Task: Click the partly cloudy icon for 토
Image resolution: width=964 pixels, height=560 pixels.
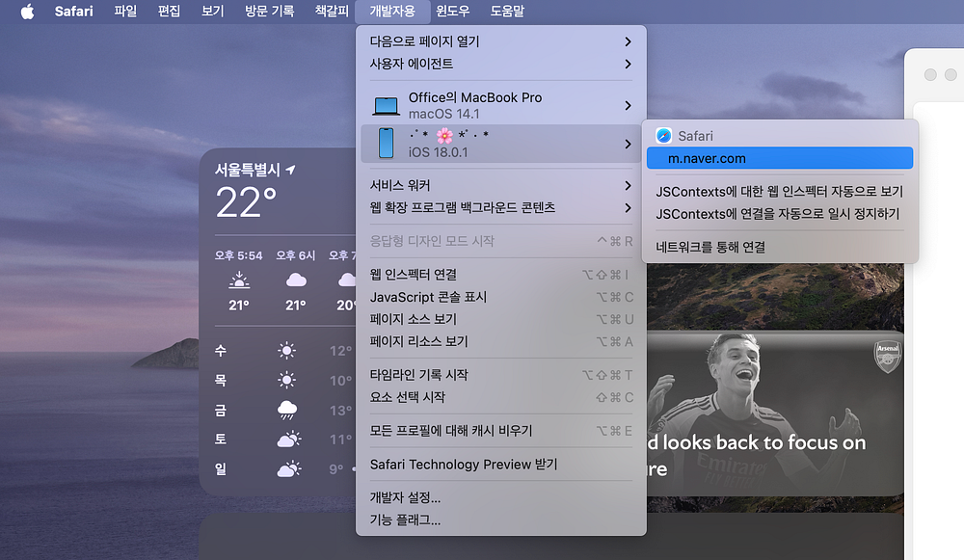Action: click(288, 439)
